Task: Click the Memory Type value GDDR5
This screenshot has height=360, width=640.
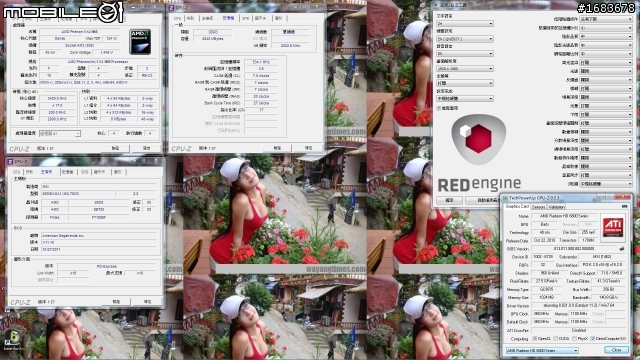Action: [x=547, y=289]
